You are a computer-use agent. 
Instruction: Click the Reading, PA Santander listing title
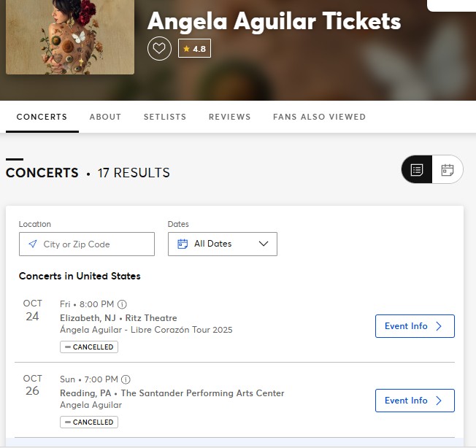coord(172,393)
